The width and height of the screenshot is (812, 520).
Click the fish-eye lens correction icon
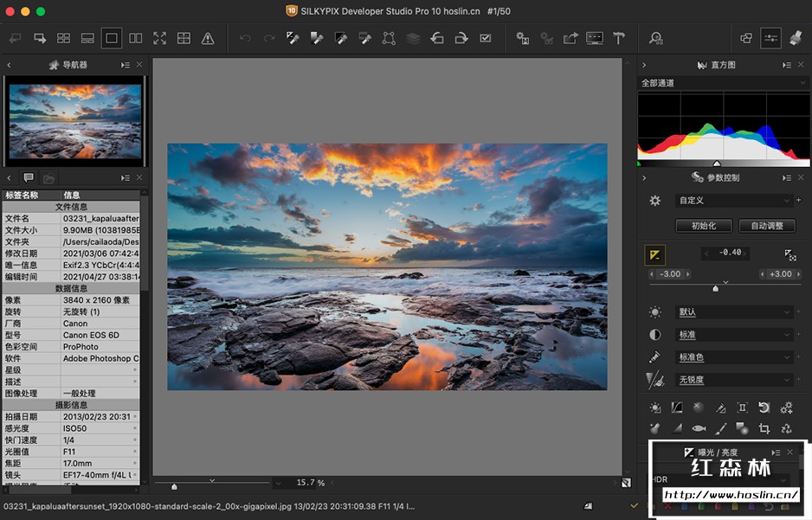click(699, 428)
